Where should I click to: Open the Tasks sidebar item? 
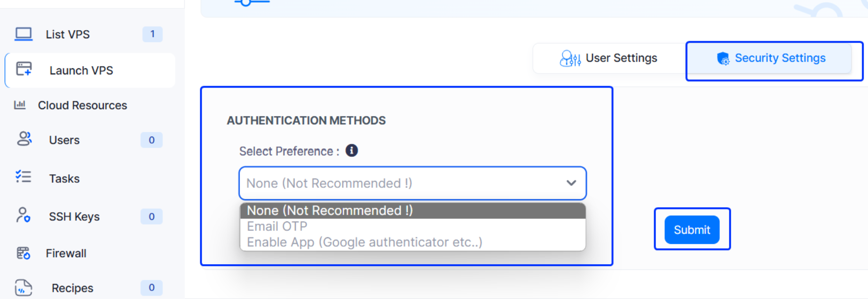[64, 178]
